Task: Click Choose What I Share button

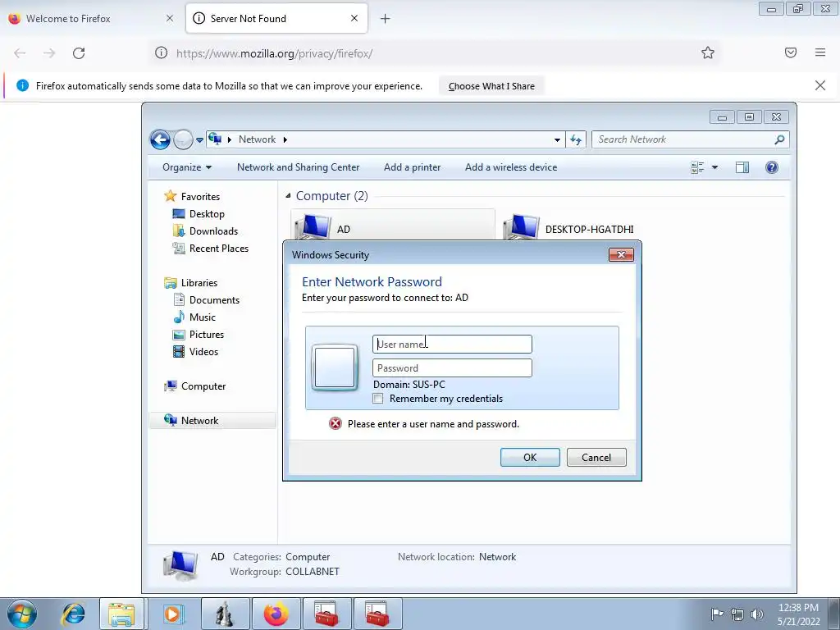Action: (491, 86)
